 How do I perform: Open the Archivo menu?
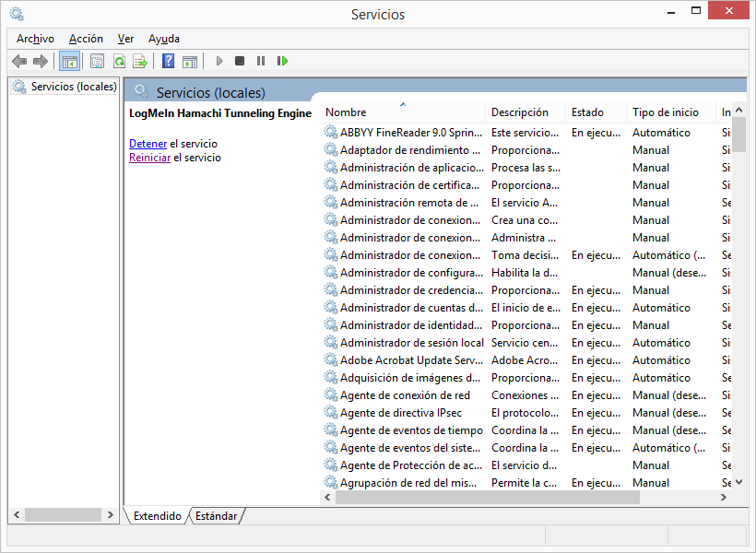click(35, 39)
